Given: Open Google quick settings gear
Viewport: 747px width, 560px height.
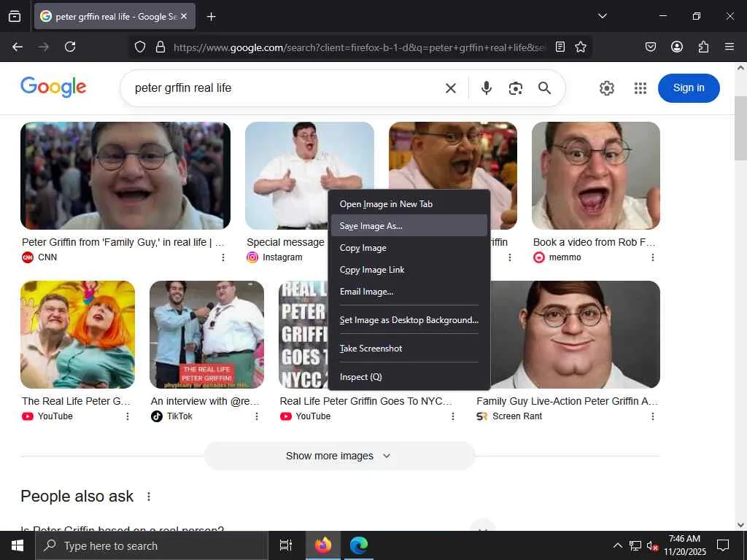Looking at the screenshot, I should pyautogui.click(x=606, y=88).
